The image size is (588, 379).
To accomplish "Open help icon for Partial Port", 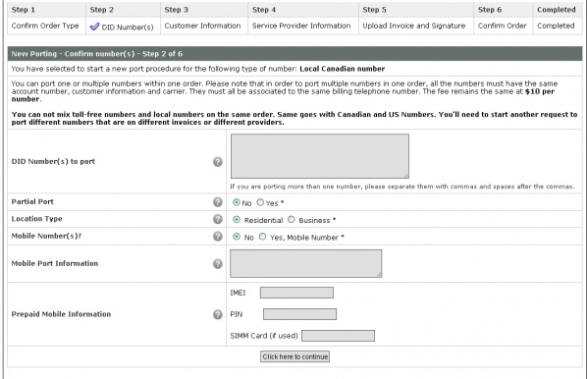I will [218, 202].
